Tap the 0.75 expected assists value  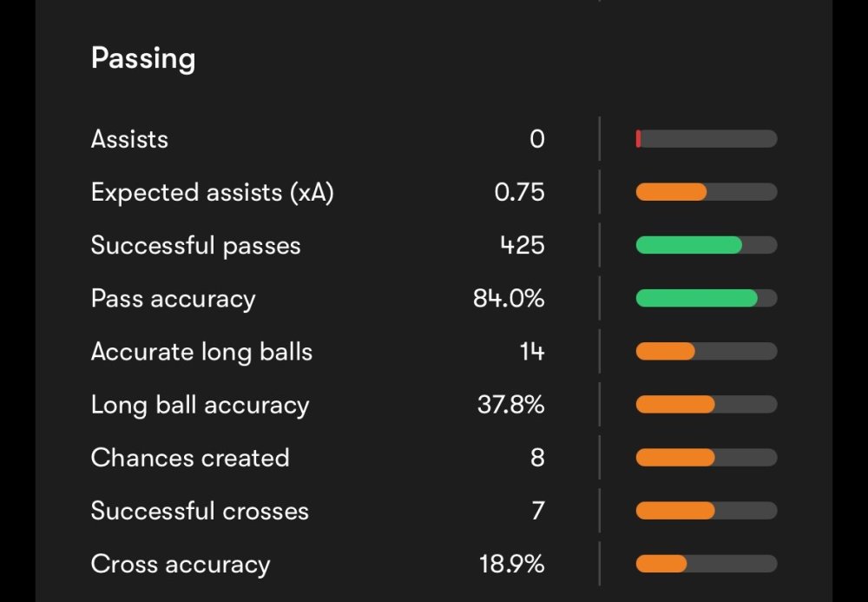(x=519, y=192)
